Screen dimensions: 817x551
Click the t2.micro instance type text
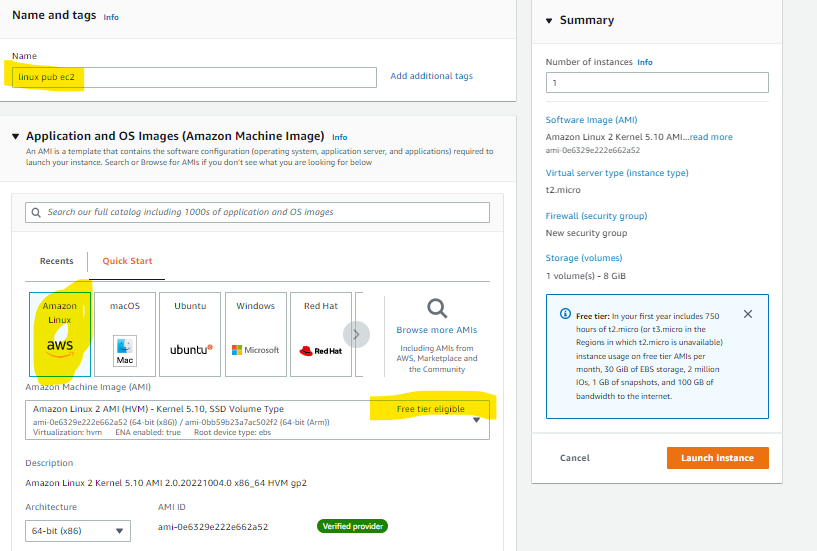563,190
